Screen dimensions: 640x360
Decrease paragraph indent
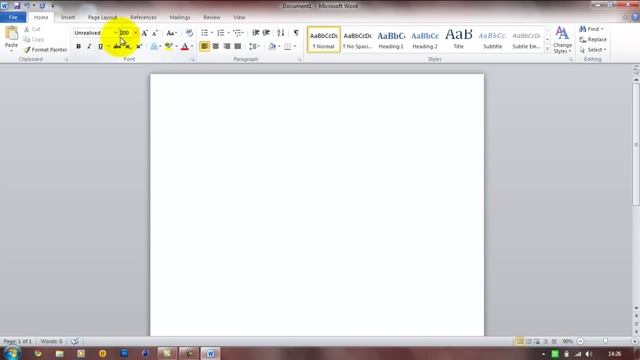(x=256, y=33)
